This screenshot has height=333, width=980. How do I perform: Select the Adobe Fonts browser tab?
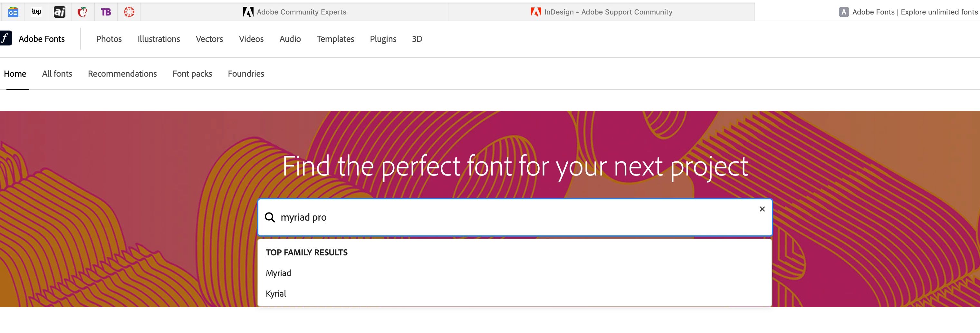click(x=908, y=12)
